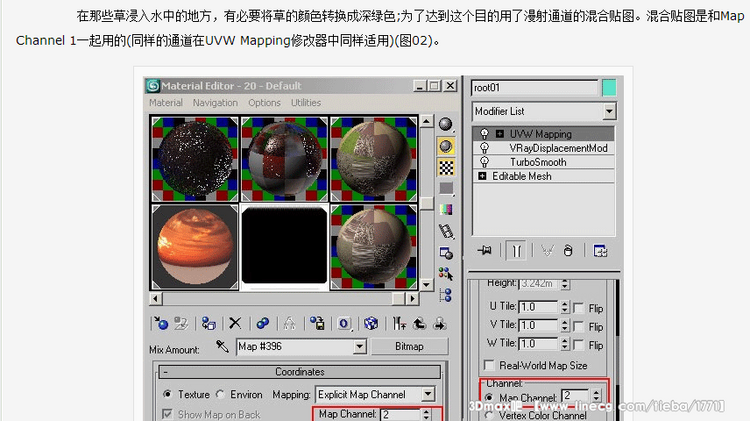Open the Utilities menu
Screen dimensions: 750x421
click(305, 102)
